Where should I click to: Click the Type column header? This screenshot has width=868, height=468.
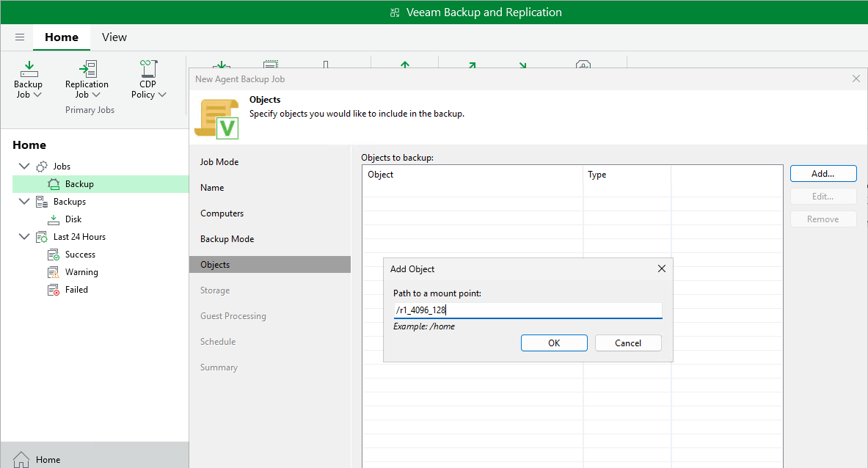627,175
